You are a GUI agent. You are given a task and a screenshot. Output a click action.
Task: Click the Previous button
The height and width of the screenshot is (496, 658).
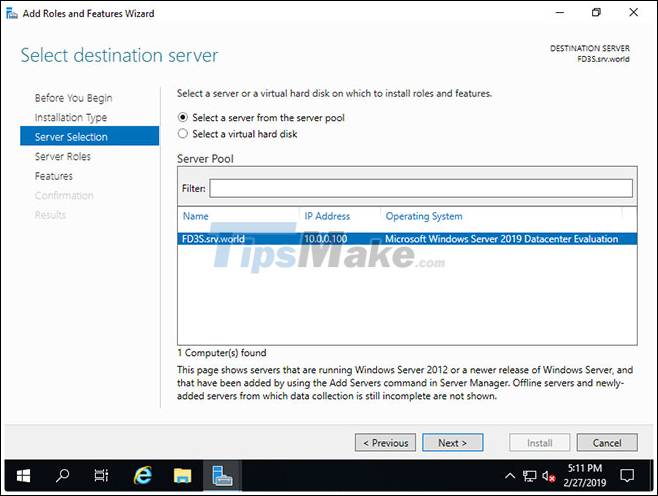pos(385,443)
